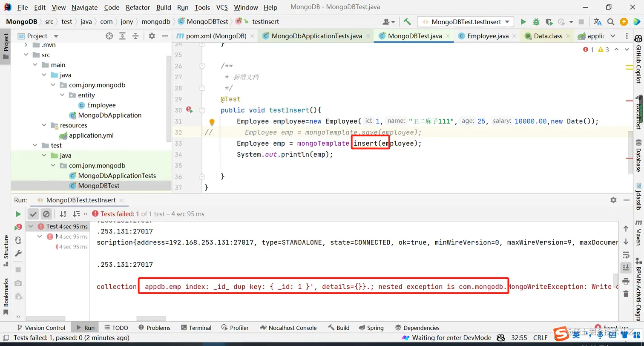Viewport: 644px width, 346px height.
Task: Collapse all icon in Project panel header
Action: click(x=135, y=36)
